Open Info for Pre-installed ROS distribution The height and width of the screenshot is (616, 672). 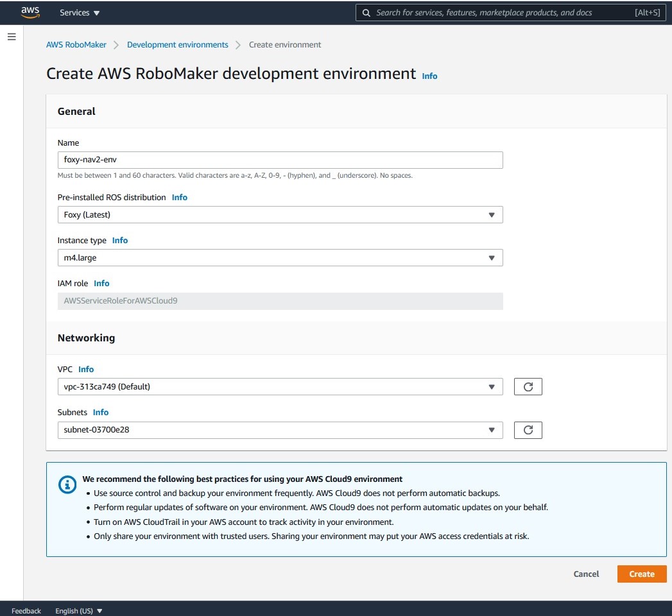pos(180,198)
